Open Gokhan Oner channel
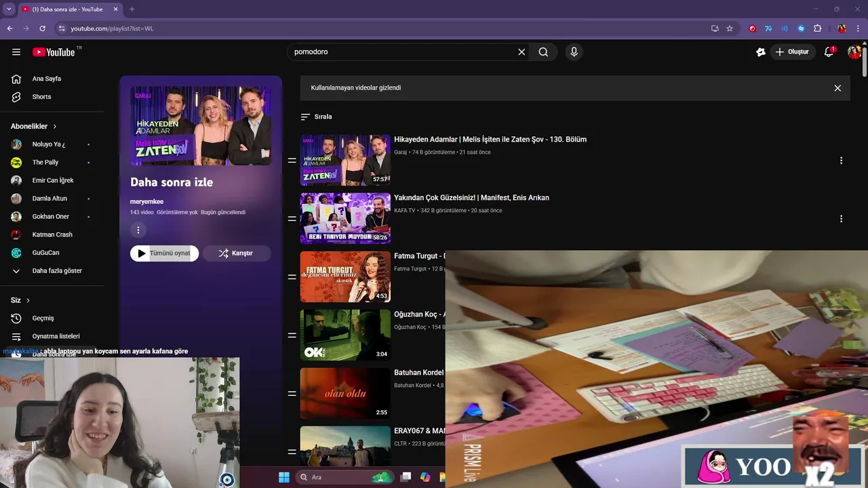 tap(52, 217)
